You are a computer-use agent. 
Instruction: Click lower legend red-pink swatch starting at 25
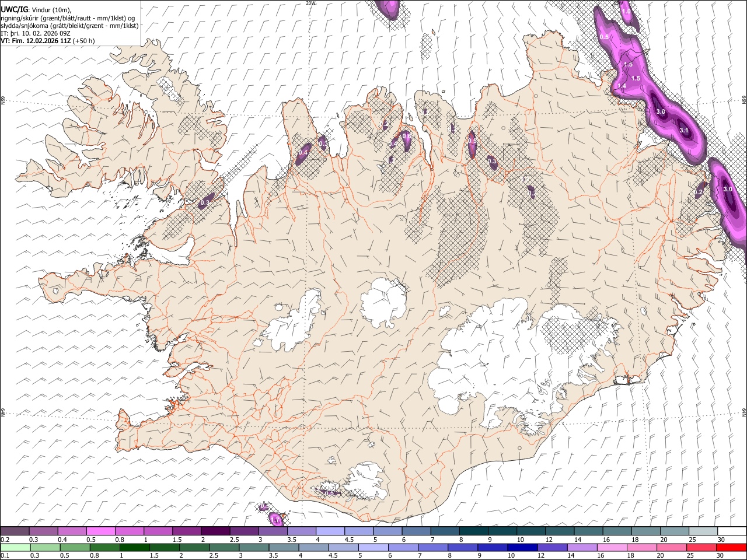pyautogui.click(x=700, y=547)
